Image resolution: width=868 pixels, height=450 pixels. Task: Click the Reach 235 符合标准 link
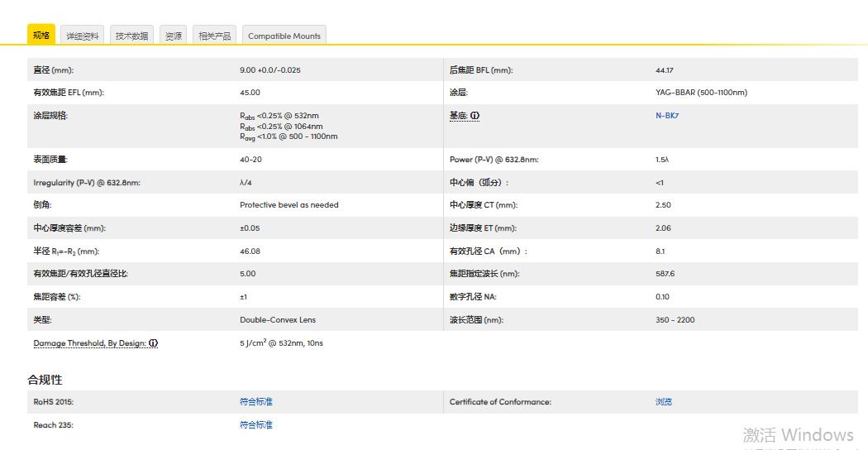tap(255, 425)
